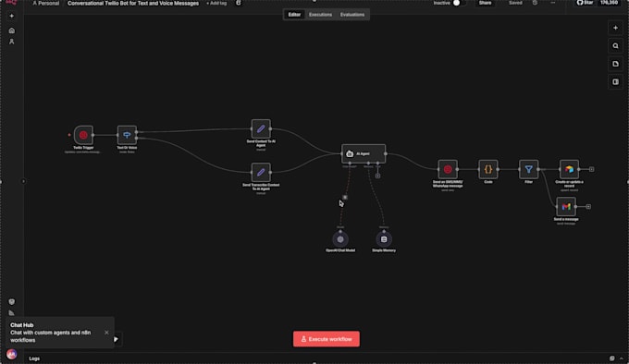Open the user avatar menu

pyautogui.click(x=12, y=354)
